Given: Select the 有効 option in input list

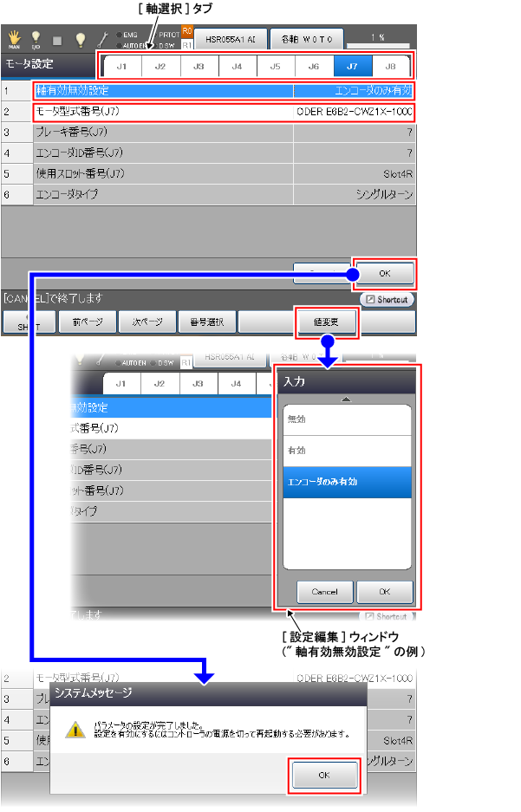Looking at the screenshot, I should (348, 451).
